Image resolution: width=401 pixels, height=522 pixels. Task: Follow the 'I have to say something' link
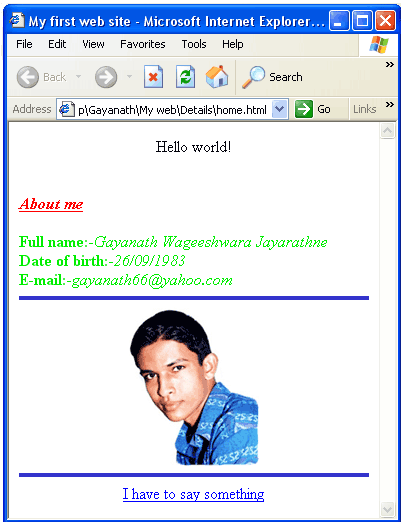193,494
